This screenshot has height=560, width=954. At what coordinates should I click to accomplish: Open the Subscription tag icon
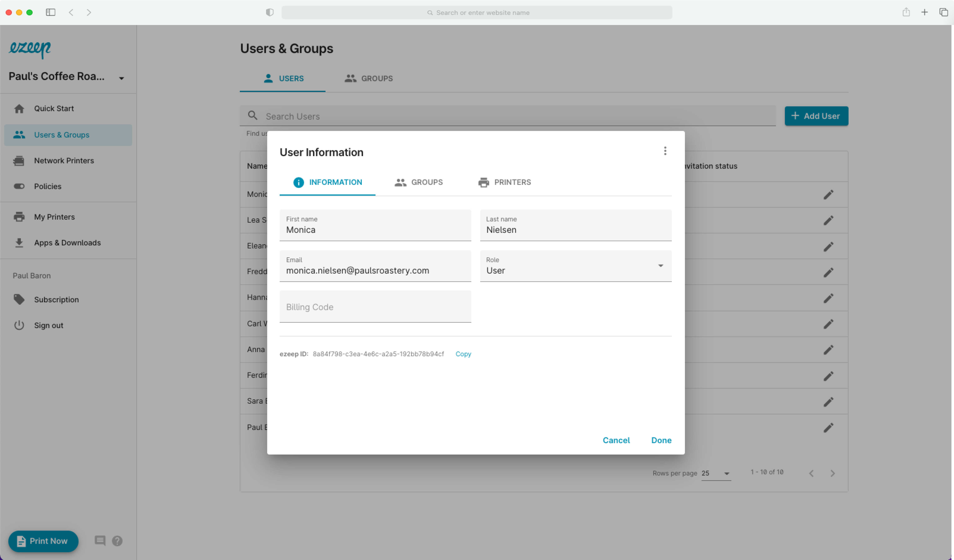click(19, 299)
